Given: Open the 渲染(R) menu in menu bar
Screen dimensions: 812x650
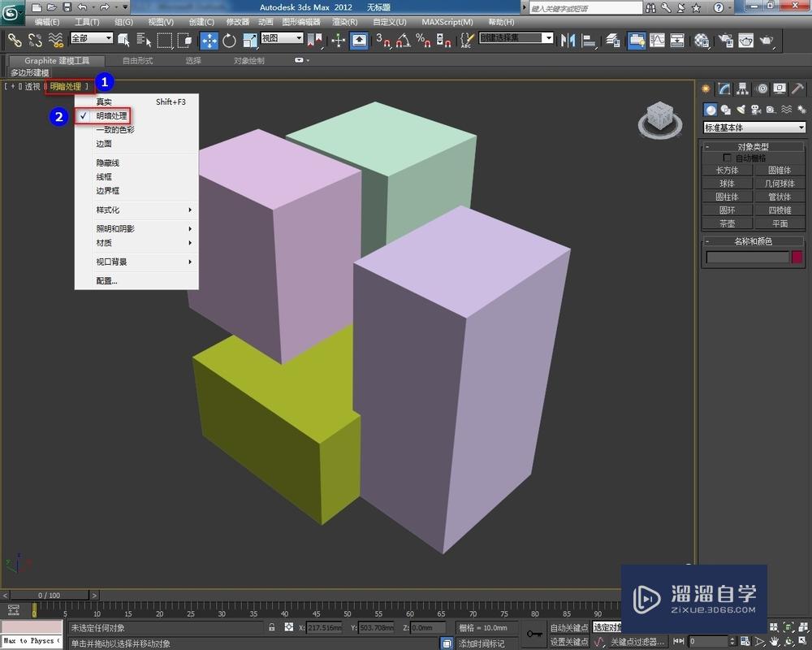Looking at the screenshot, I should pyautogui.click(x=343, y=22).
